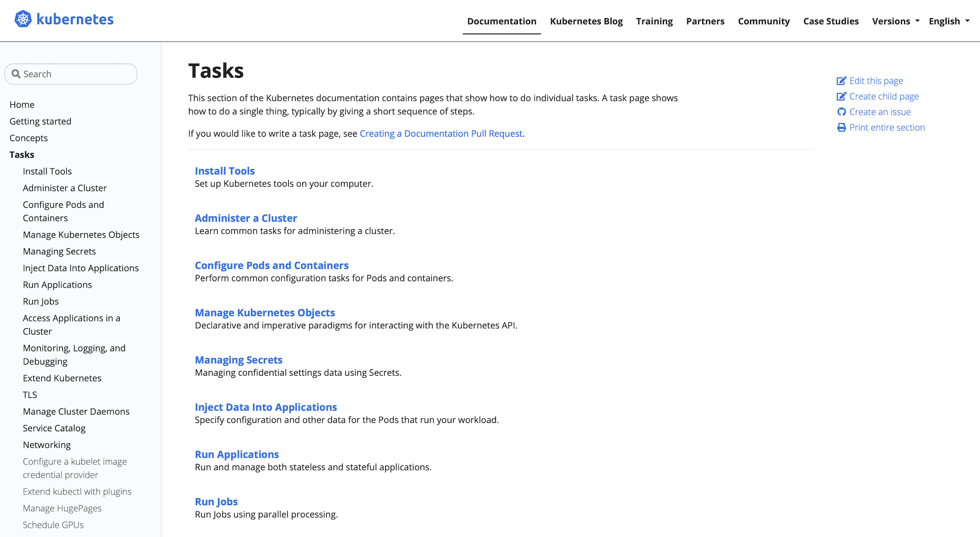
Task: Open Schedule GPUs in the sidebar
Action: [x=53, y=525]
